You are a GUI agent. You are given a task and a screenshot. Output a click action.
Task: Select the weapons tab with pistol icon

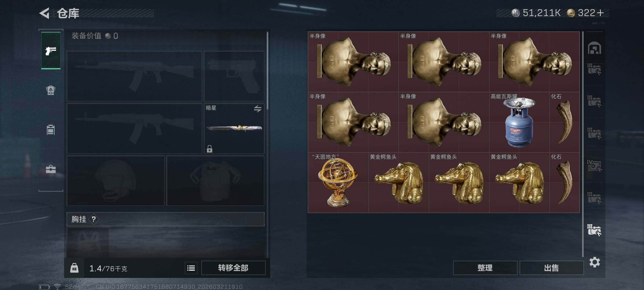pos(51,50)
